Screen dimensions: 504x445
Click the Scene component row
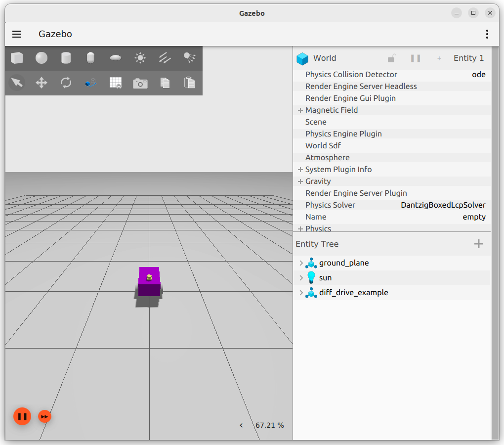click(392, 122)
